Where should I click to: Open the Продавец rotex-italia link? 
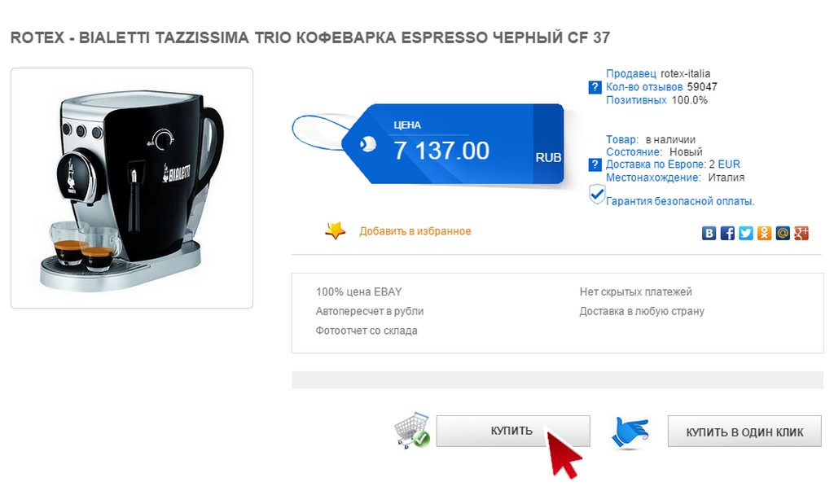coord(658,74)
